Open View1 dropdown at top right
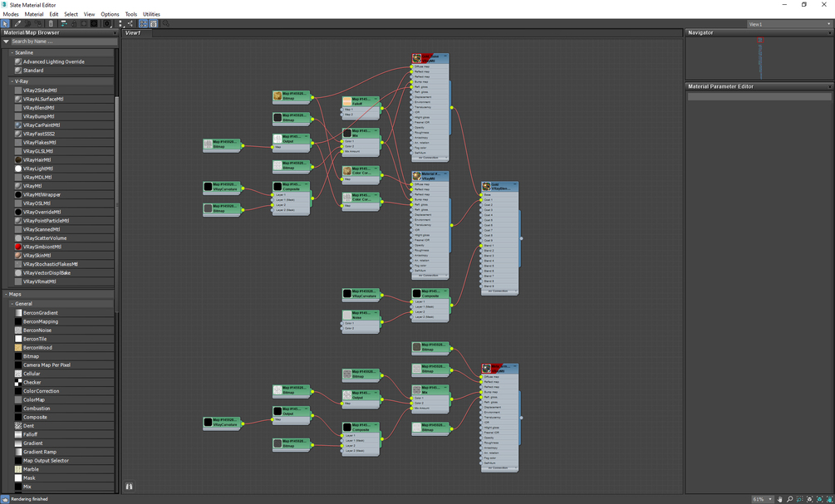This screenshot has height=504, width=835. click(x=789, y=24)
